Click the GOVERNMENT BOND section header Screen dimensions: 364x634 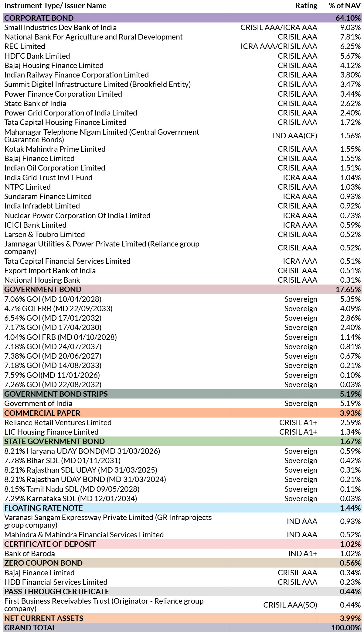point(182,289)
